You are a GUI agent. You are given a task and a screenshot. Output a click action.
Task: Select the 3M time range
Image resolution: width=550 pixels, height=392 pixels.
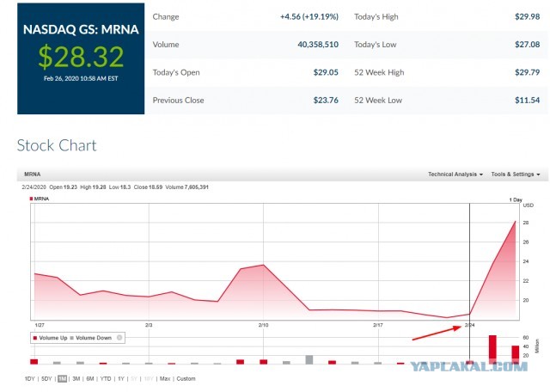point(76,378)
